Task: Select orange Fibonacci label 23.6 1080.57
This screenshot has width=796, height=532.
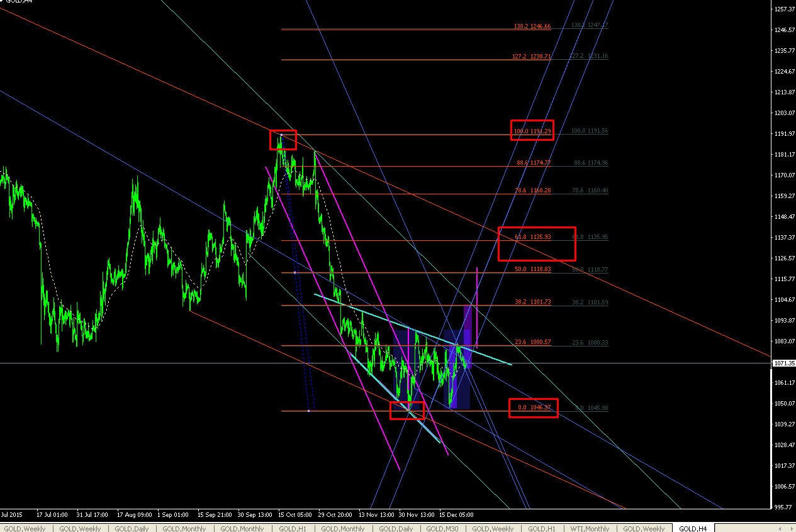Action: point(533,342)
